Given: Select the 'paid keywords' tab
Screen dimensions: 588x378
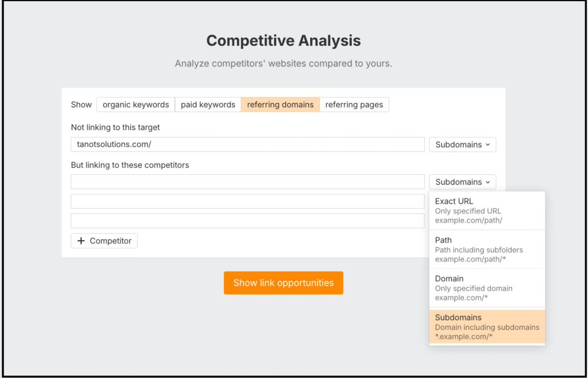Looking at the screenshot, I should point(208,104).
